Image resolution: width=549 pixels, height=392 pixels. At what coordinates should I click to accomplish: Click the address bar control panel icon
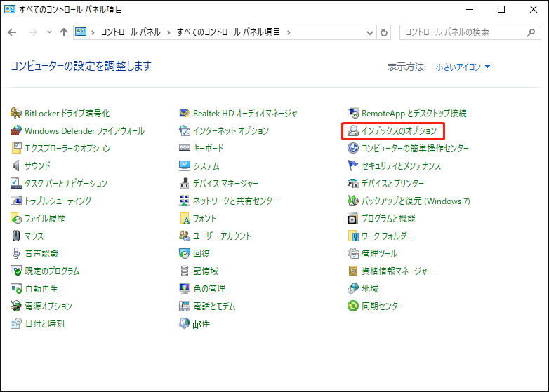click(81, 32)
